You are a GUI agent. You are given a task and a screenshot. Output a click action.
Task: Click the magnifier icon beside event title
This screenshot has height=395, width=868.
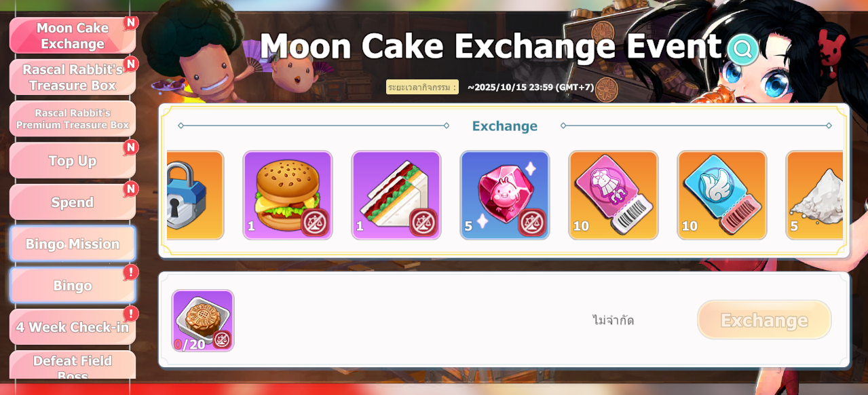(x=742, y=49)
